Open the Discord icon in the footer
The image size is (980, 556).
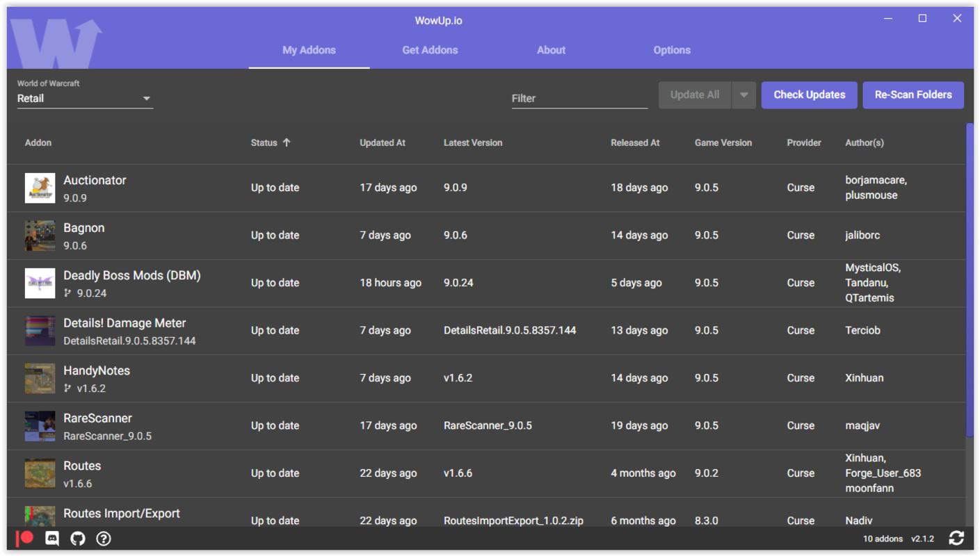pyautogui.click(x=52, y=539)
